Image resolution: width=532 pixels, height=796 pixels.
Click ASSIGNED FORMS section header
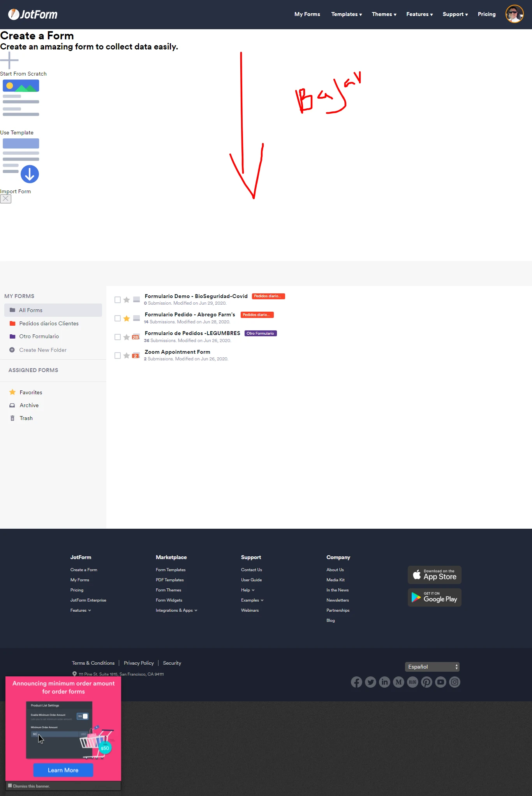[33, 370]
